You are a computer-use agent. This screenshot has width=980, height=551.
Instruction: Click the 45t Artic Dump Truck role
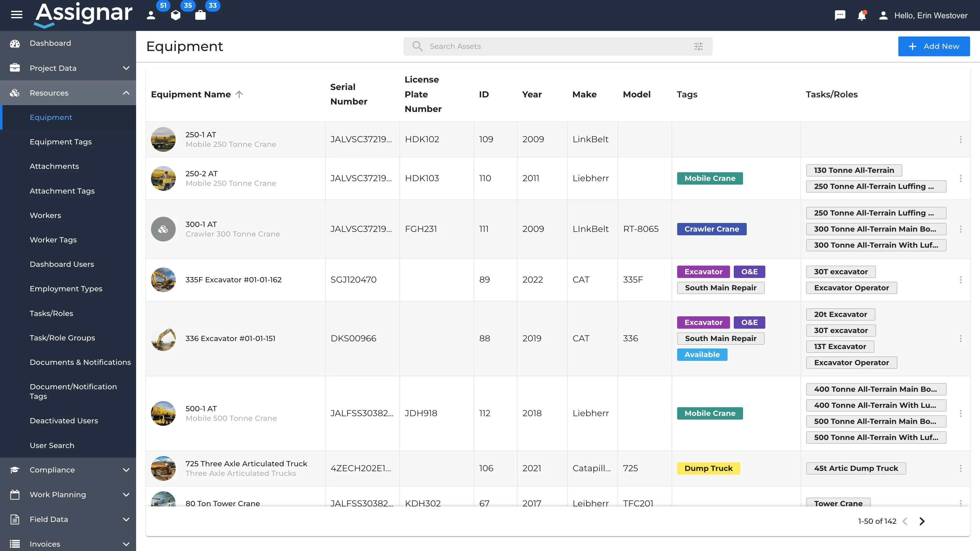pyautogui.click(x=856, y=468)
